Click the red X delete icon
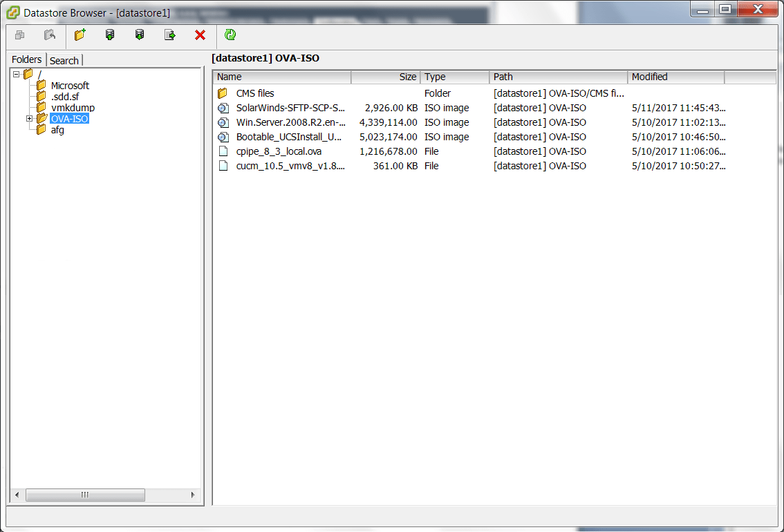784x532 pixels. [200, 35]
